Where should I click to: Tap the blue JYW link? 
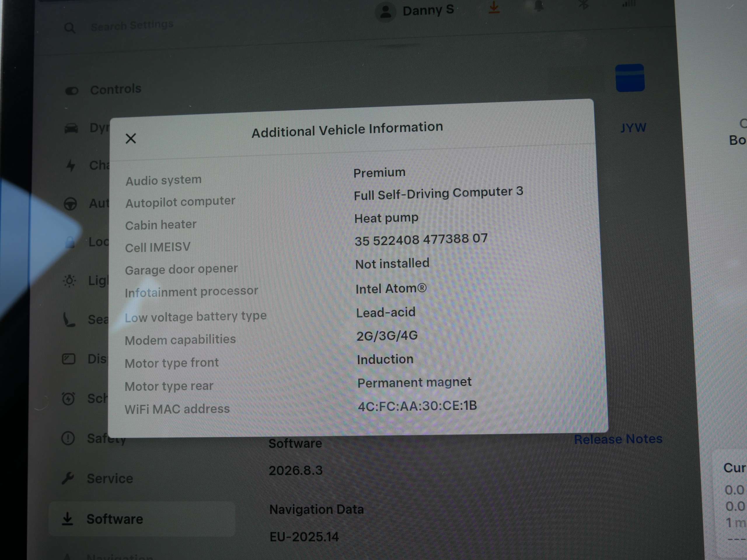633,128
